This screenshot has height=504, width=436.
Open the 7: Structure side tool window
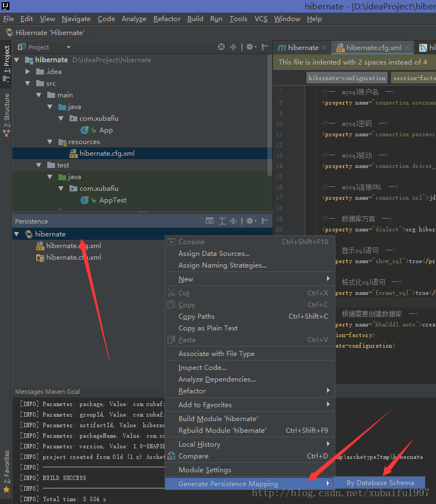click(x=7, y=115)
